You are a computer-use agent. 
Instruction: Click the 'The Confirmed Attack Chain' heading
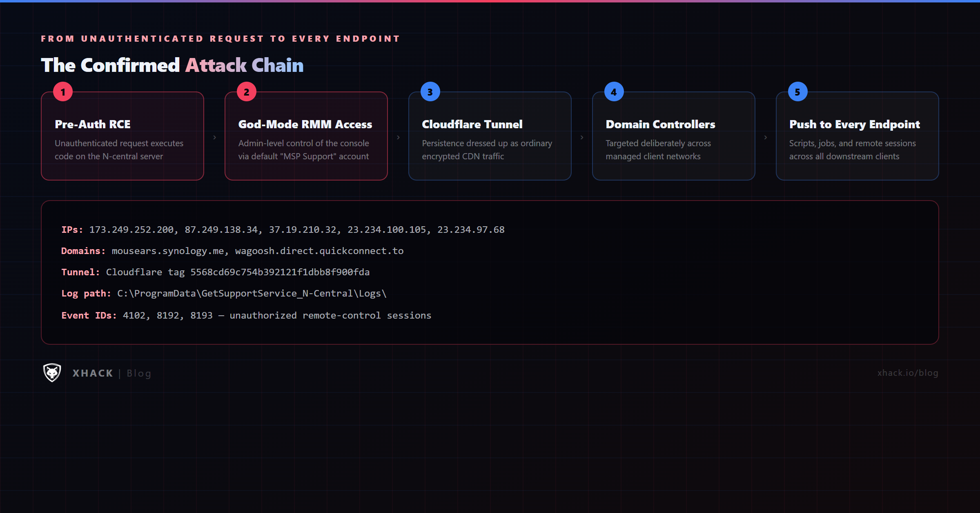coord(172,65)
